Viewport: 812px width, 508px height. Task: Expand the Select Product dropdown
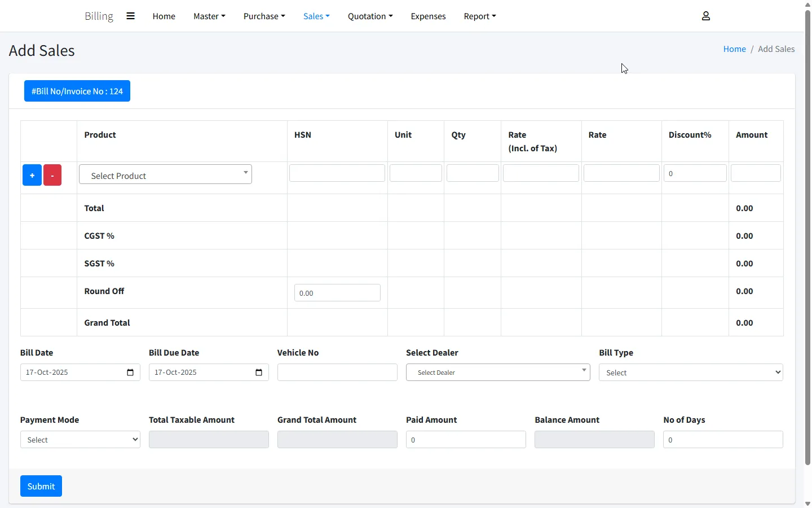(165, 174)
